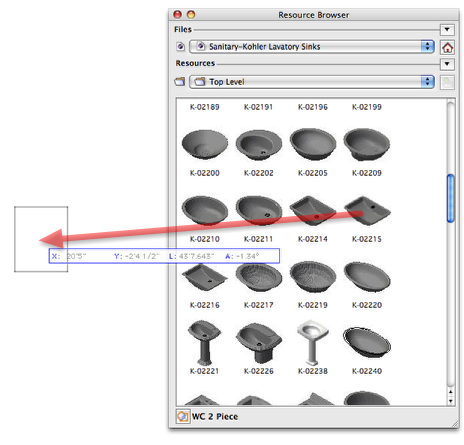Open the Files disclosure menu arrow

point(447,30)
